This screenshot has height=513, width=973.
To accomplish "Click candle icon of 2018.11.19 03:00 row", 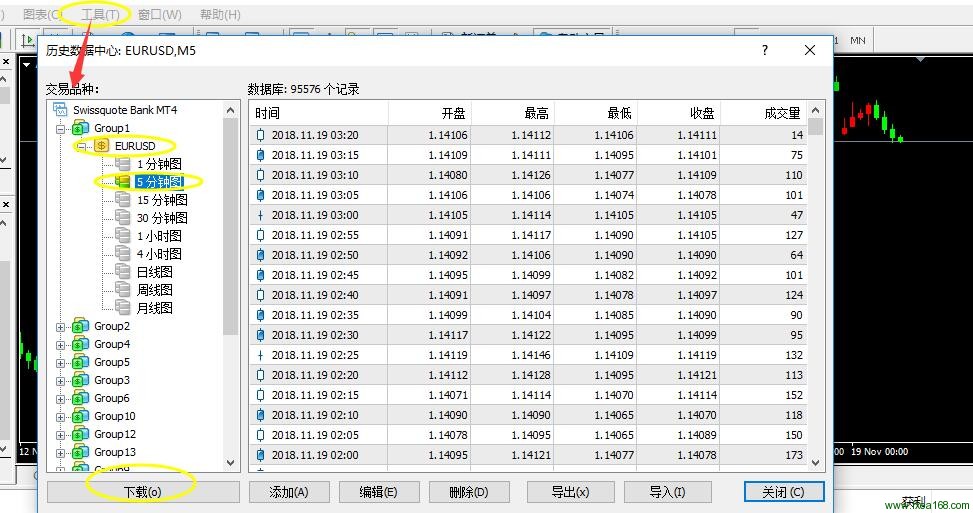I will point(261,215).
